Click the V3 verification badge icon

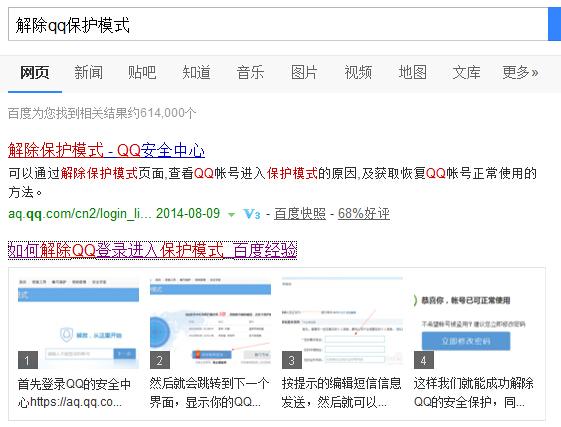coord(252,214)
